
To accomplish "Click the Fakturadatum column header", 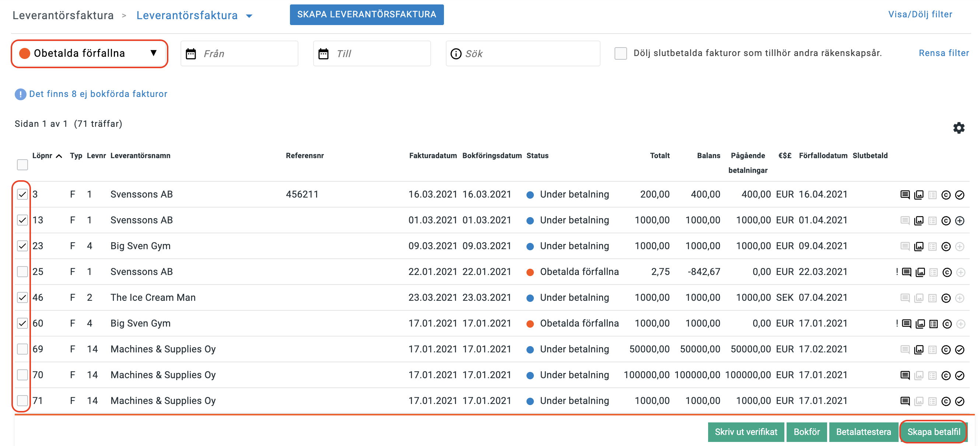I will (x=433, y=156).
